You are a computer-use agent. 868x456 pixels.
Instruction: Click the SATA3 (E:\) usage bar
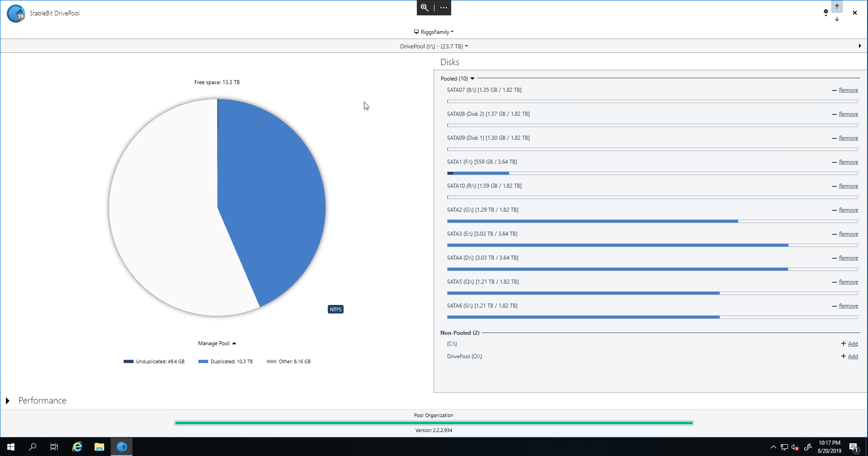click(x=652, y=245)
